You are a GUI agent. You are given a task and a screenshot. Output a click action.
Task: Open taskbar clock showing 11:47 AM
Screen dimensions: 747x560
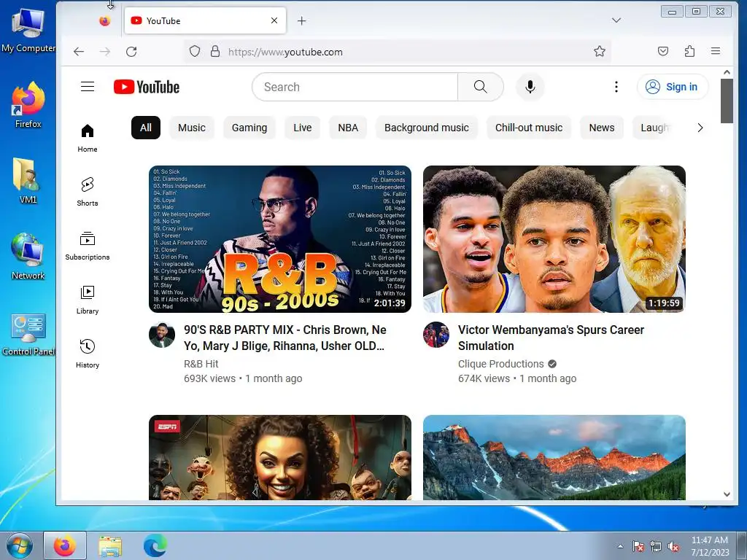[710, 545]
